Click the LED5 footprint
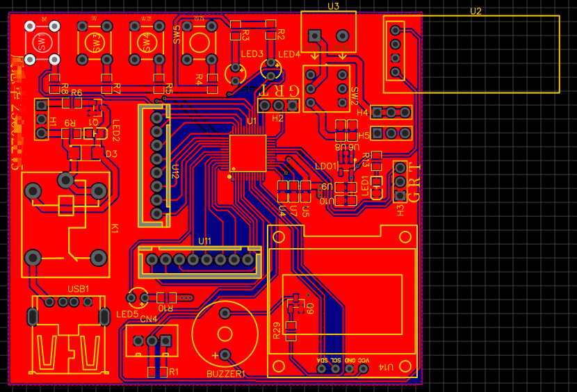577x392 pixels. point(137,297)
